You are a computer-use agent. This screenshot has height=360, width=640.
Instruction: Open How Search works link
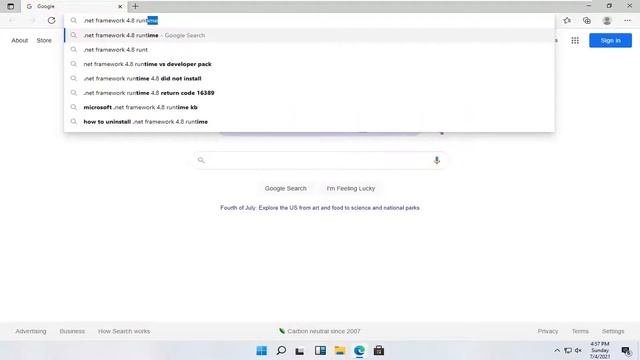coord(124,331)
